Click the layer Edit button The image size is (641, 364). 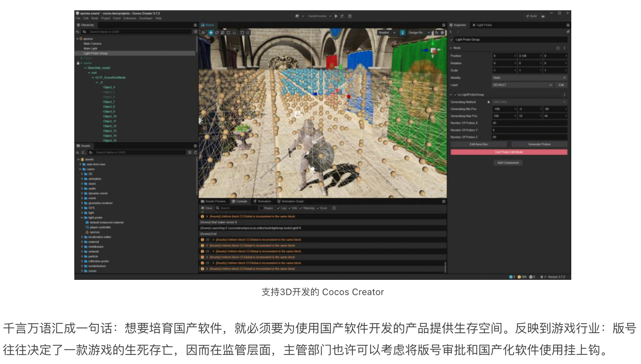pyautogui.click(x=561, y=85)
